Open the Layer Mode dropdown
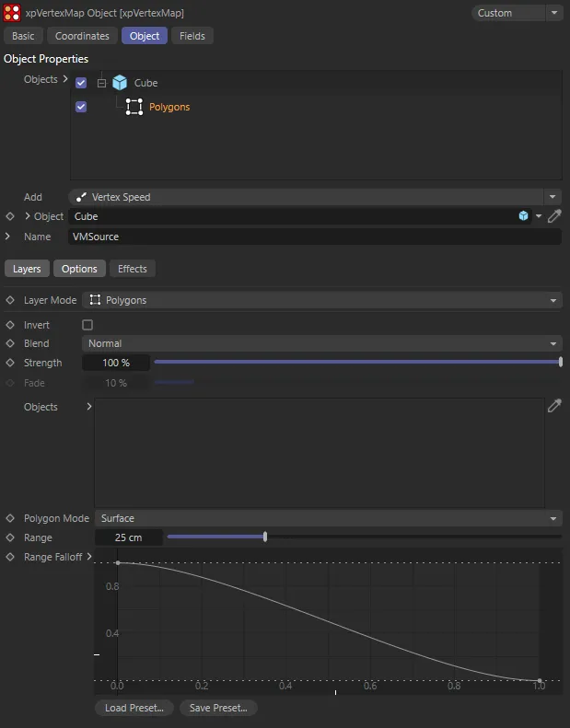The width and height of the screenshot is (570, 728). tap(322, 300)
